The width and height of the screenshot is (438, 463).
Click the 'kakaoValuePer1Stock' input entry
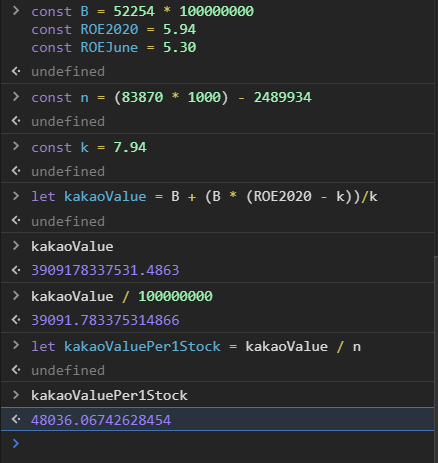(109, 396)
